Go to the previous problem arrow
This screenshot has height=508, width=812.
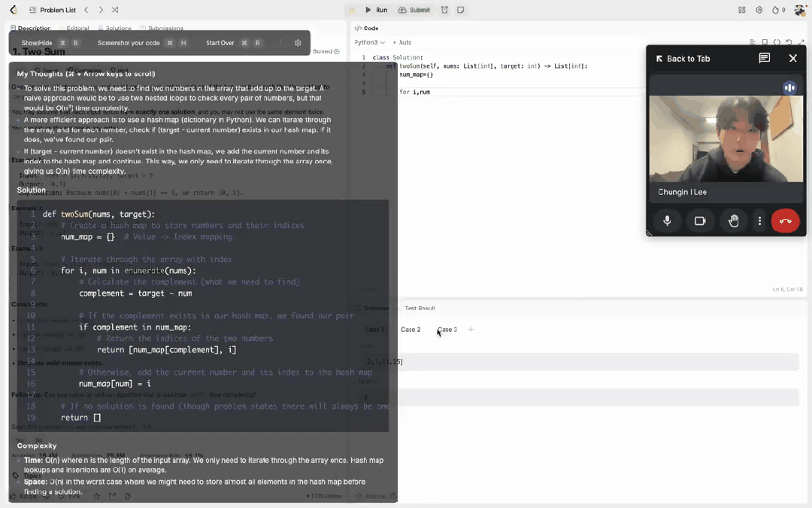pos(86,10)
